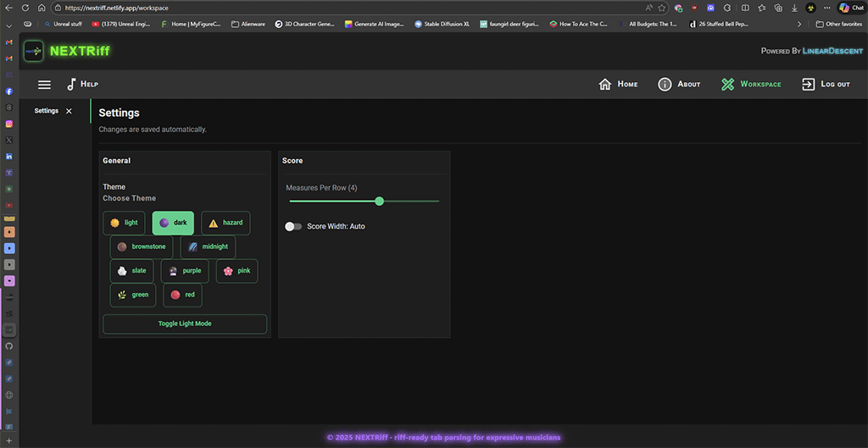Select the Settings tab in sidebar
Image resolution: width=868 pixels, height=448 pixels.
[47, 111]
